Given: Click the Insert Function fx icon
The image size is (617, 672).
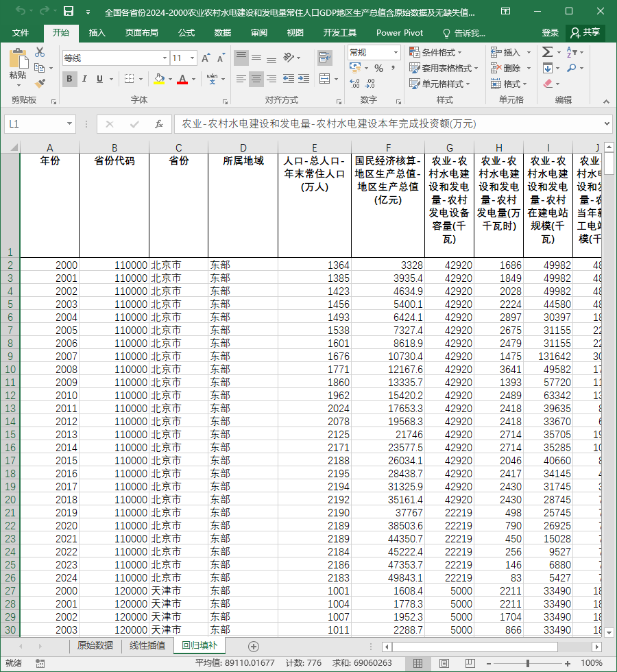Looking at the screenshot, I should pos(159,124).
